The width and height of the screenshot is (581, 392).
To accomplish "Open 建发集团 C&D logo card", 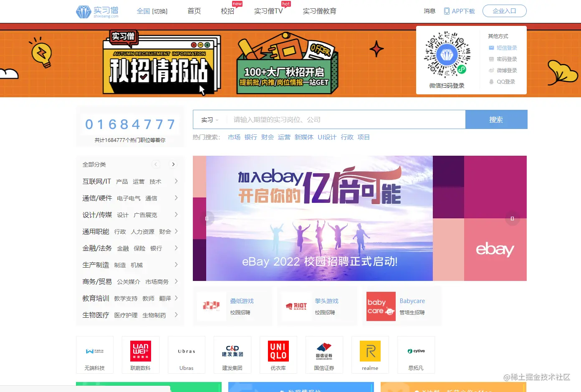I will 232,355.
